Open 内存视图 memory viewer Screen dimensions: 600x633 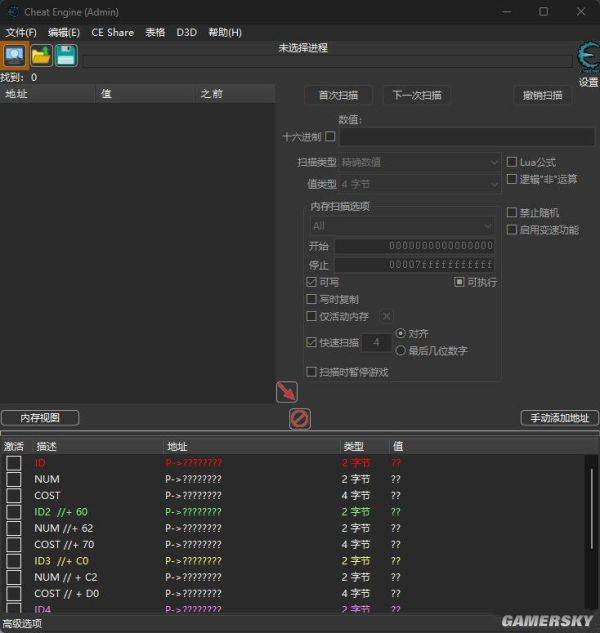(40, 418)
